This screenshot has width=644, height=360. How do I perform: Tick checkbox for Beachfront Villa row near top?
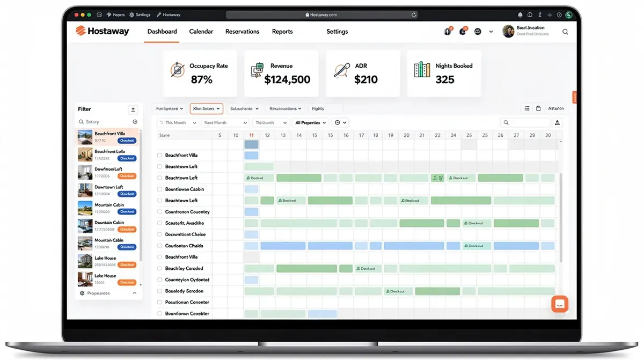tap(159, 155)
